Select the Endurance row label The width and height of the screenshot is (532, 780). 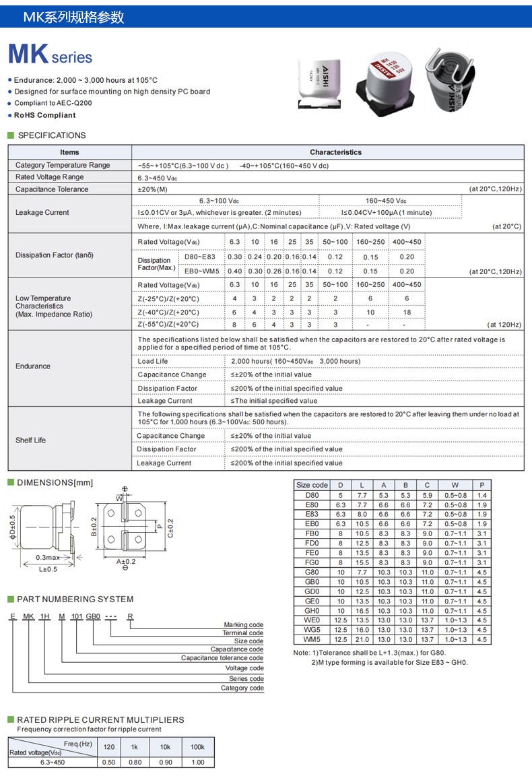(33, 366)
